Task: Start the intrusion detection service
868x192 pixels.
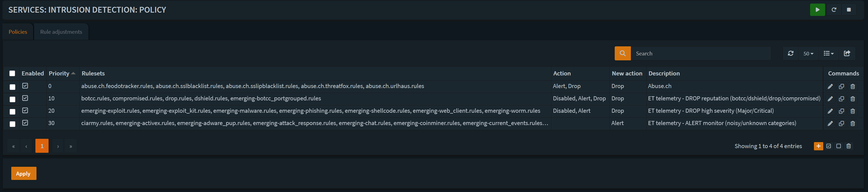Action: 817,10
